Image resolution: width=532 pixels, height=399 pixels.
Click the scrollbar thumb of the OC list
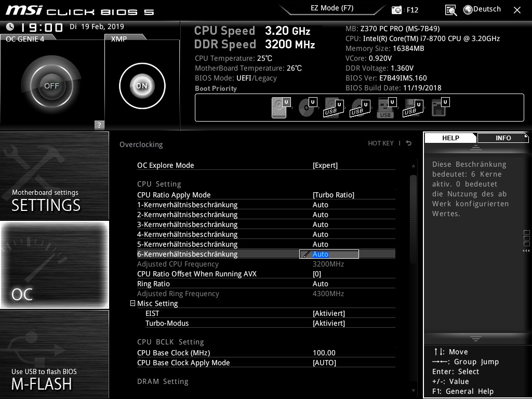[x=413, y=219]
